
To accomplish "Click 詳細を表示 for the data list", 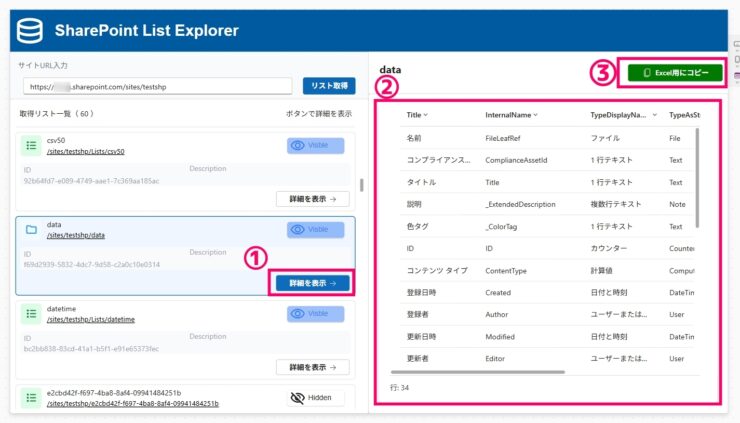I will click(x=313, y=283).
